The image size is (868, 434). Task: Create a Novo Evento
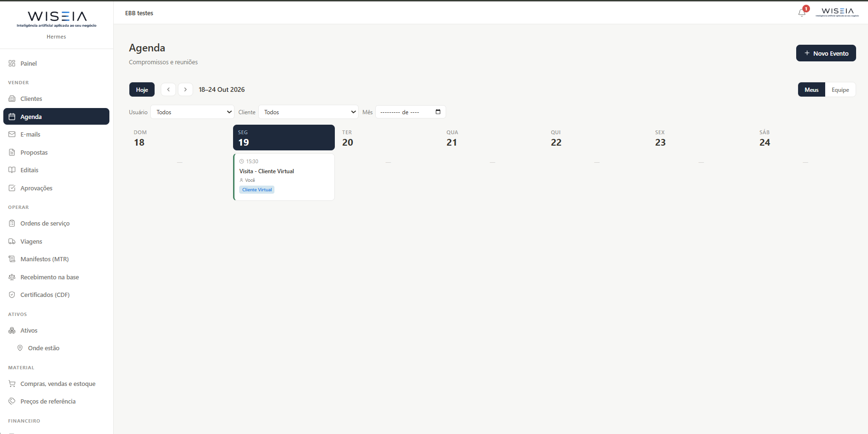[826, 53]
